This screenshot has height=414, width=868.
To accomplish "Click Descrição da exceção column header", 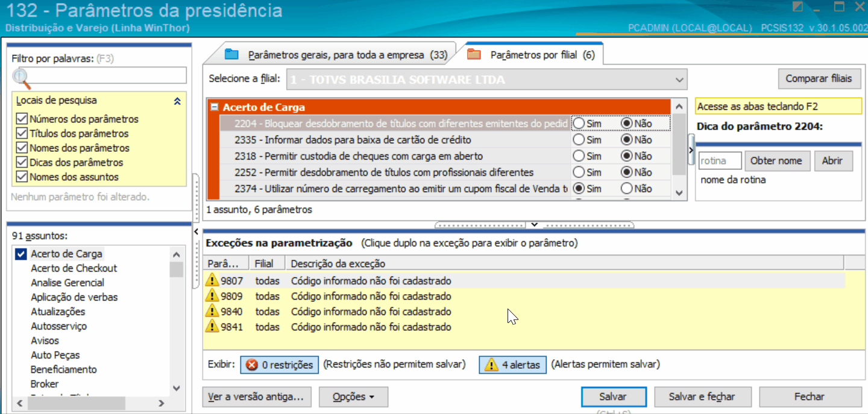I will pyautogui.click(x=565, y=263).
